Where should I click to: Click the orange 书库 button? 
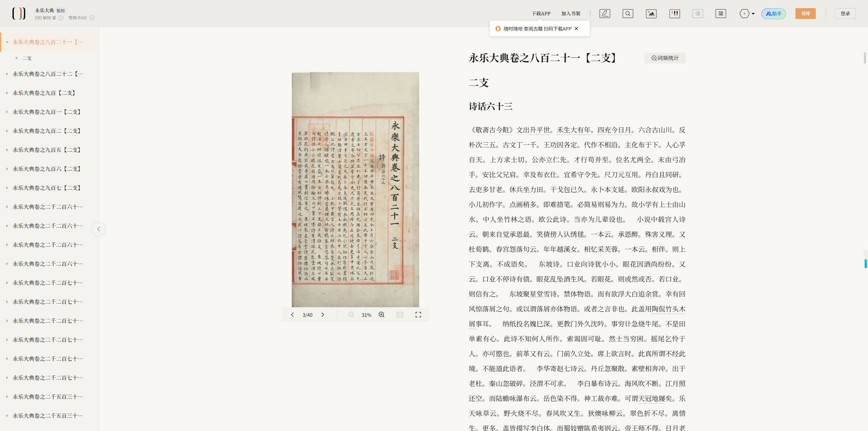click(805, 14)
